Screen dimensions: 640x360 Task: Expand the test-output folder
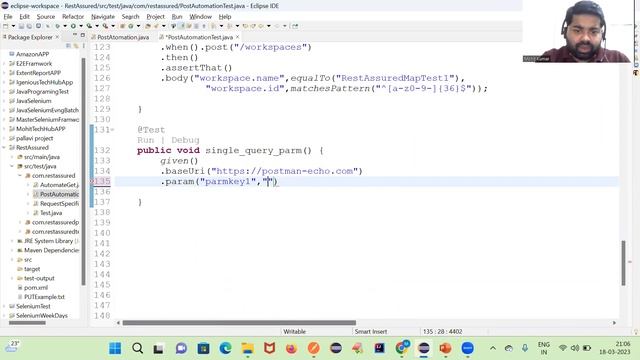click(12, 278)
